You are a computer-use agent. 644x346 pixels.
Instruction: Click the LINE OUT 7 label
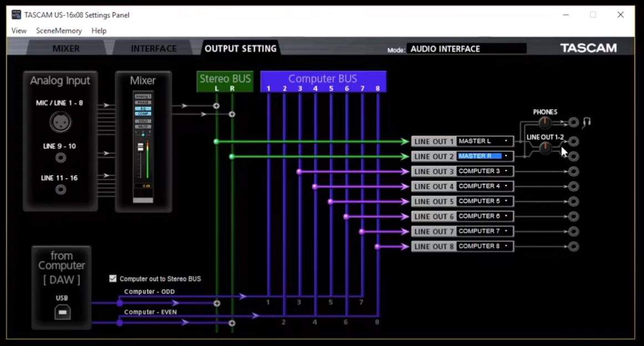(434, 231)
